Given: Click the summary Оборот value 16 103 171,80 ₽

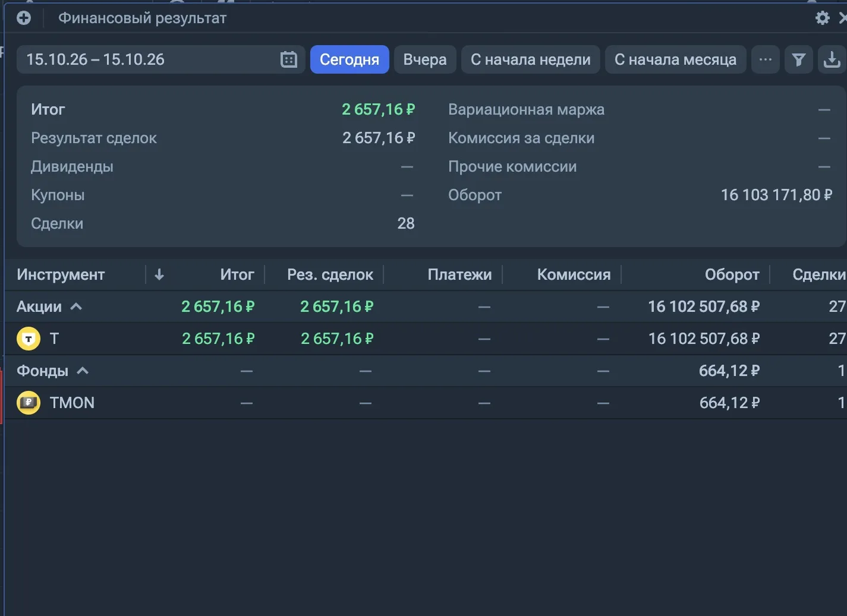Looking at the screenshot, I should pos(776,195).
